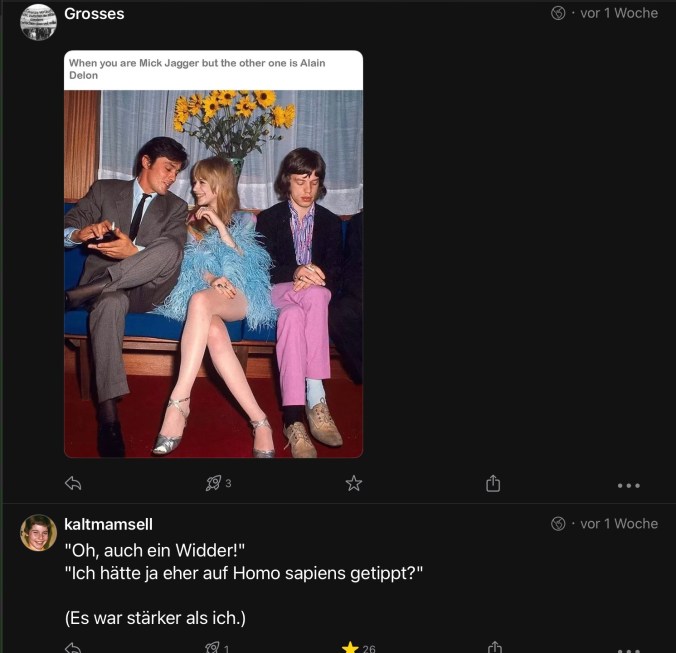Screen dimensions: 676x653
Task: Reply to the kaltmamsell post
Action: pyautogui.click(x=73, y=648)
